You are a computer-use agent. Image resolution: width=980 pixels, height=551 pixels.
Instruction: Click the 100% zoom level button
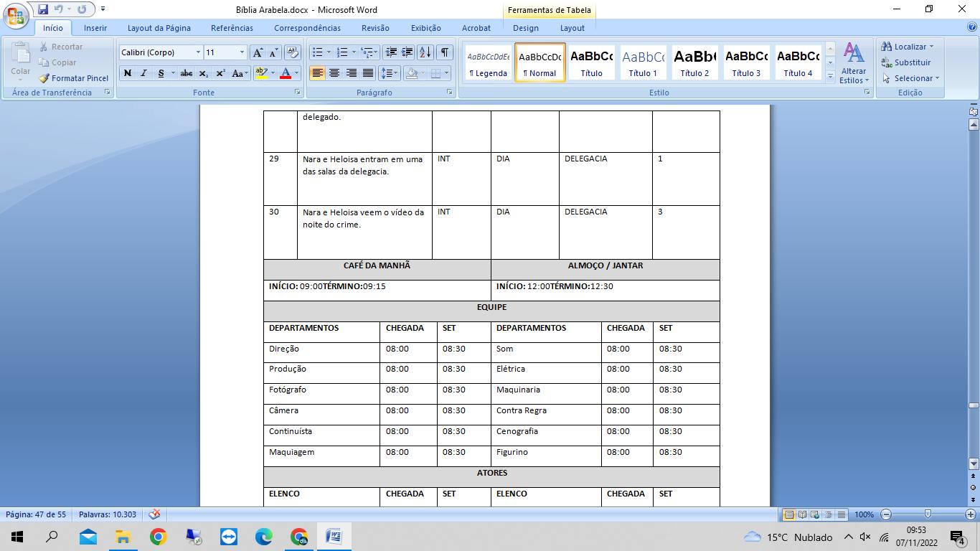click(x=864, y=514)
